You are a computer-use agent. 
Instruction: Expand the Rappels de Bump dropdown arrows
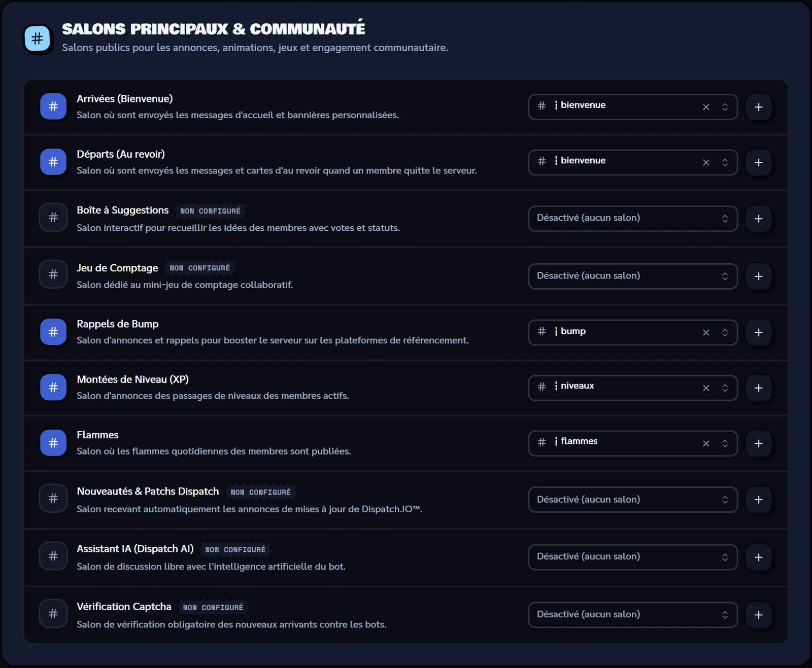coord(725,333)
